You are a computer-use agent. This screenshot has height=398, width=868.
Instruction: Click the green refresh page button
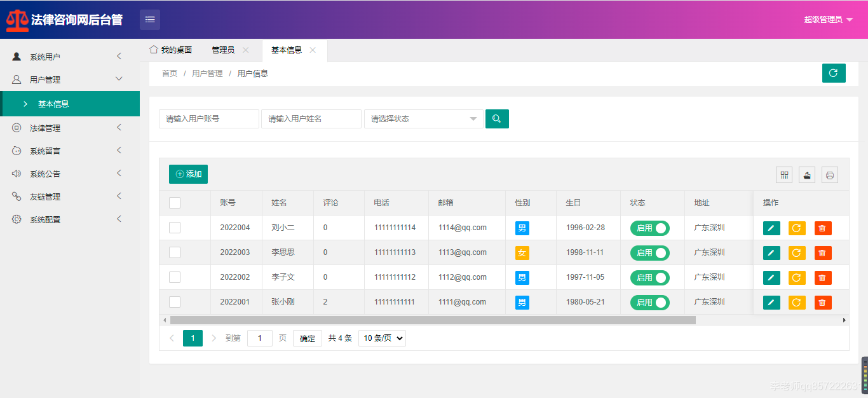click(834, 73)
